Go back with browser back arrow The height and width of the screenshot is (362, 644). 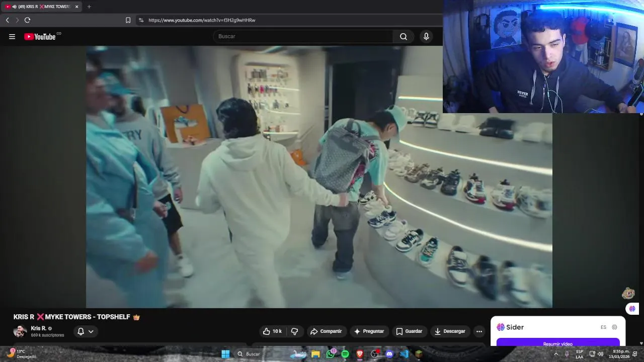(7, 20)
